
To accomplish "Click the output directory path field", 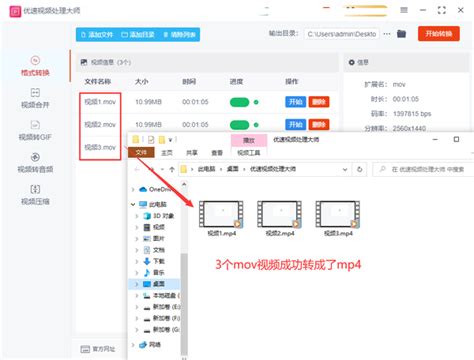I will point(341,34).
